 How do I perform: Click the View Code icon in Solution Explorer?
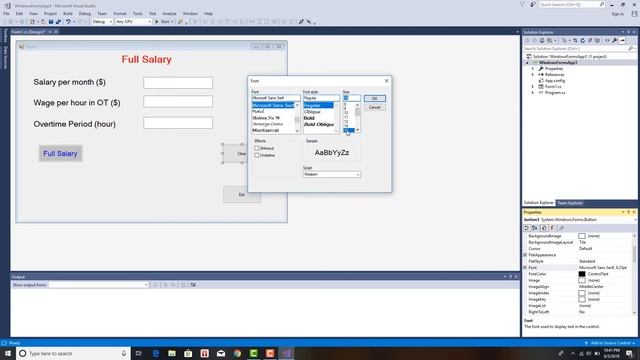click(x=607, y=40)
